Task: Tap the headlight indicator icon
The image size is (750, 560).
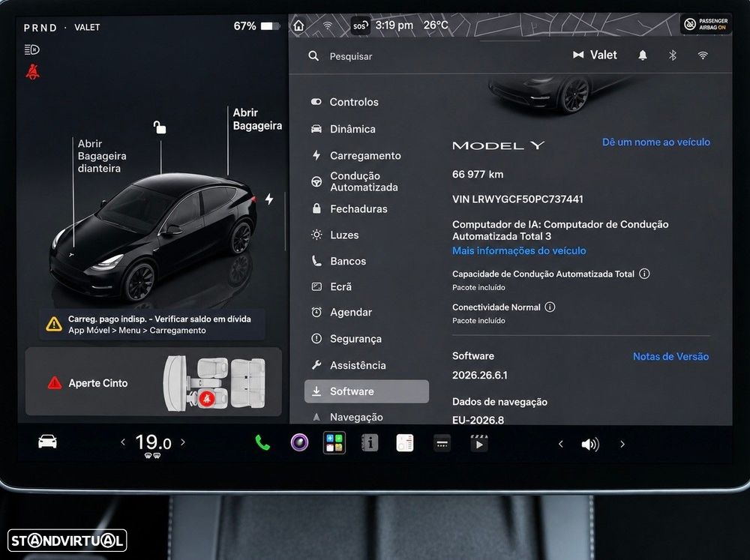Action: coord(32,49)
